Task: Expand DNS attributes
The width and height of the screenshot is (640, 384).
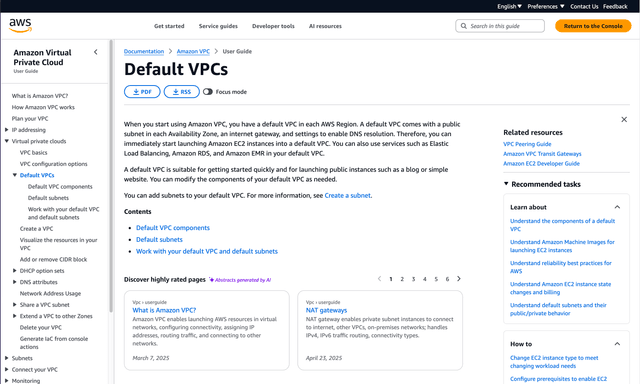Action: (15, 282)
